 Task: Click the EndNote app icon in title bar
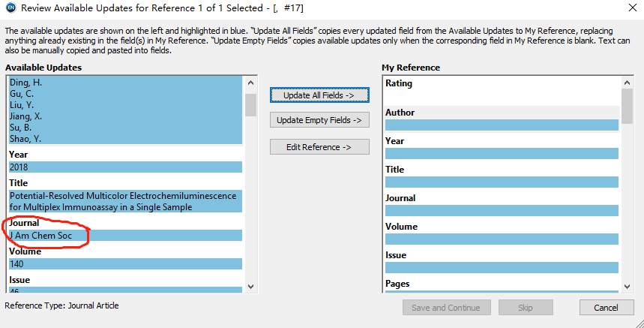9,8
